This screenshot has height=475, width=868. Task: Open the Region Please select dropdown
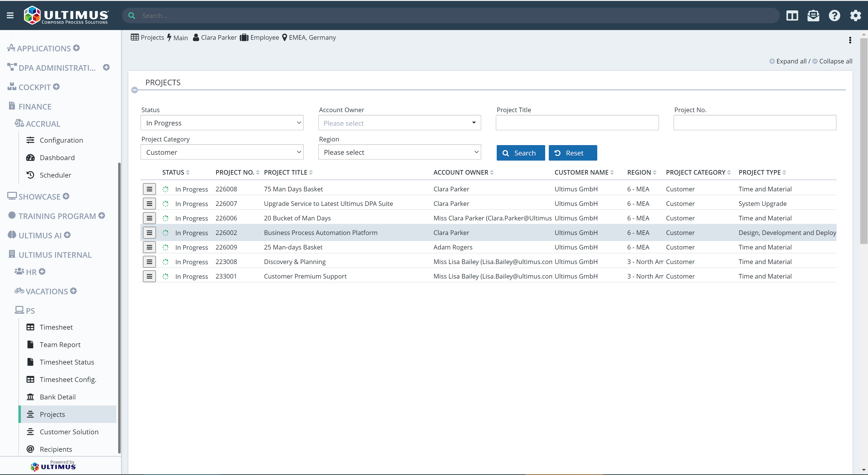click(399, 152)
